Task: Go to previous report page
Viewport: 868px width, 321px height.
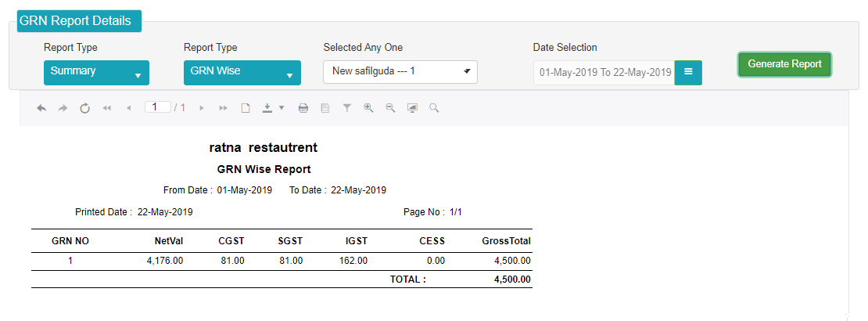Action: pyautogui.click(x=129, y=108)
